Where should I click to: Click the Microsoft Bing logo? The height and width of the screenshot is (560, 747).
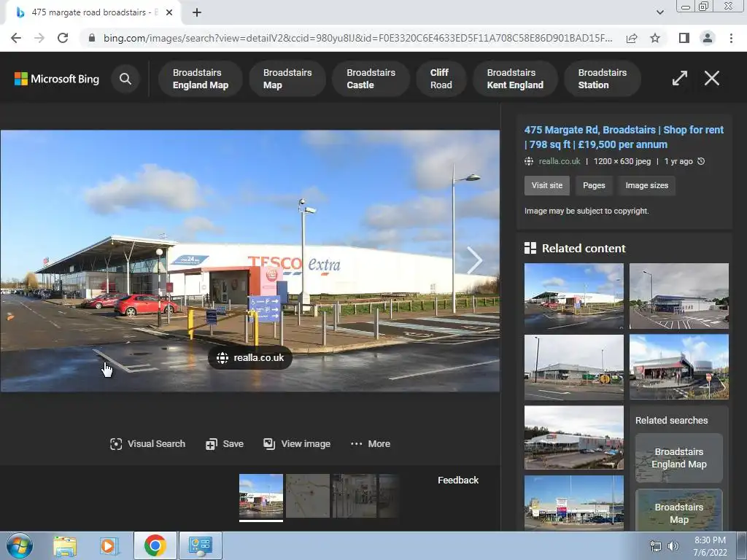tap(57, 79)
